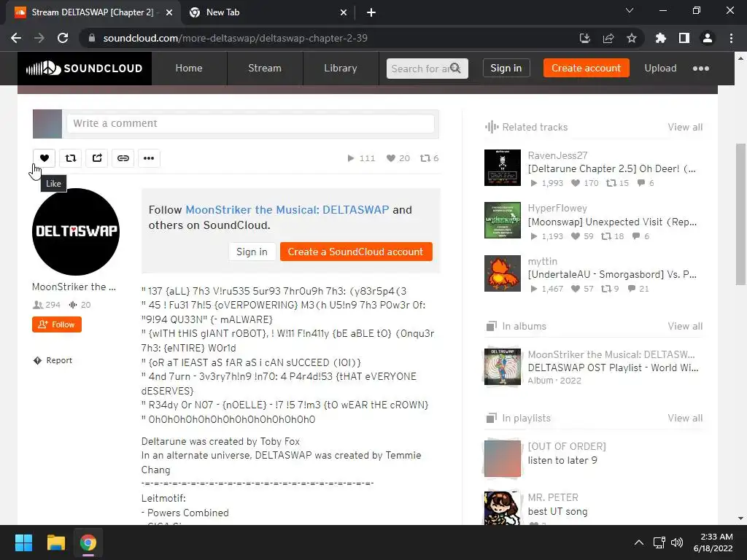
Task: Open the Unexpected Visit track thumbnail
Action: [503, 220]
